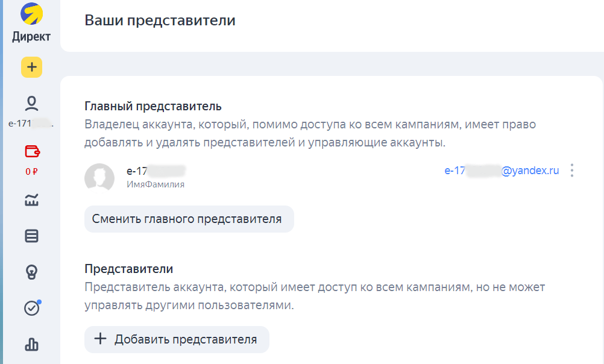This screenshot has height=364, width=604.
Task: Open the red wallet balance icon
Action: [31, 151]
